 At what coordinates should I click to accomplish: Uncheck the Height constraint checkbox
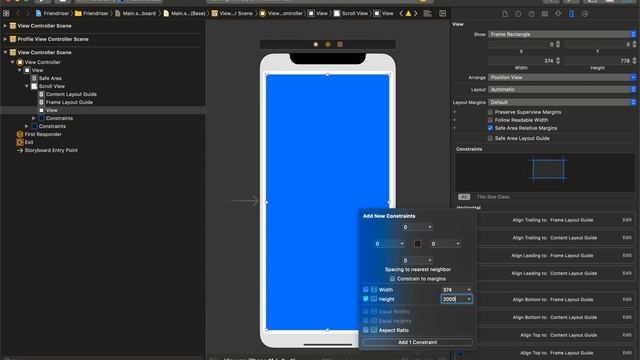coord(365,299)
